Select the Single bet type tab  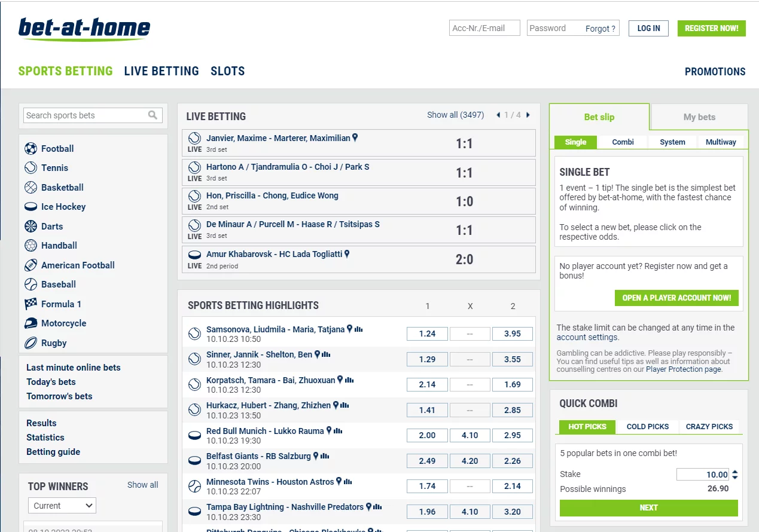pyautogui.click(x=575, y=142)
